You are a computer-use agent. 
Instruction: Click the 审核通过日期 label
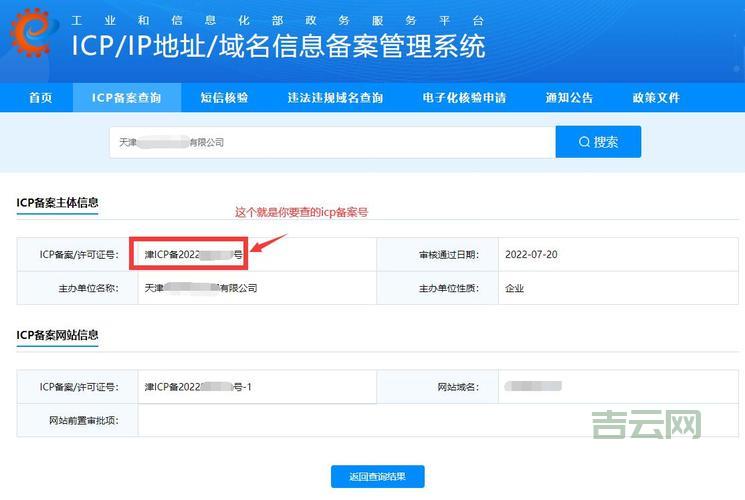click(449, 255)
